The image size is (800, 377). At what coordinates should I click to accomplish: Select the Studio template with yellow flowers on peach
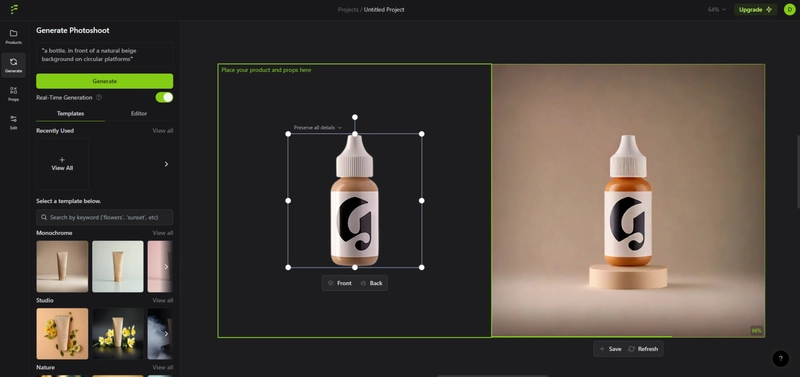tap(62, 334)
